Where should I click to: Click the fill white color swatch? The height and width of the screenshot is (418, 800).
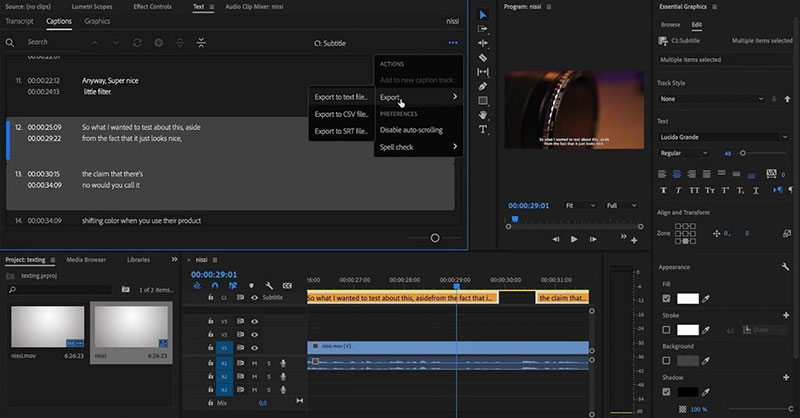pos(688,299)
